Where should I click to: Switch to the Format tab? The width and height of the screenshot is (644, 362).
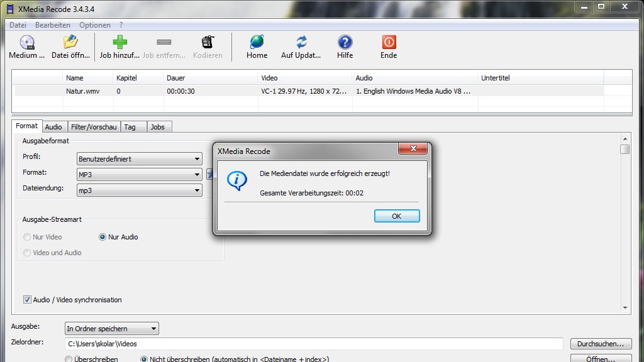(26, 126)
